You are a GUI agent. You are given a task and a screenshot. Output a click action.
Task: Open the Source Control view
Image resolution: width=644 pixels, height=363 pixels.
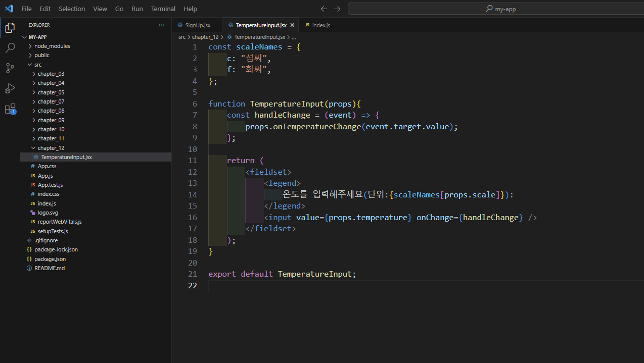[10, 68]
